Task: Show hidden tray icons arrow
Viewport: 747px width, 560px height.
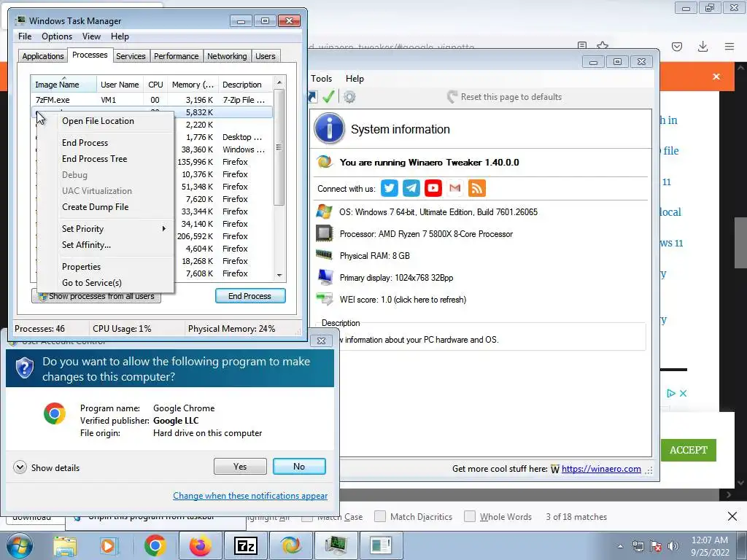Action: 620,546
